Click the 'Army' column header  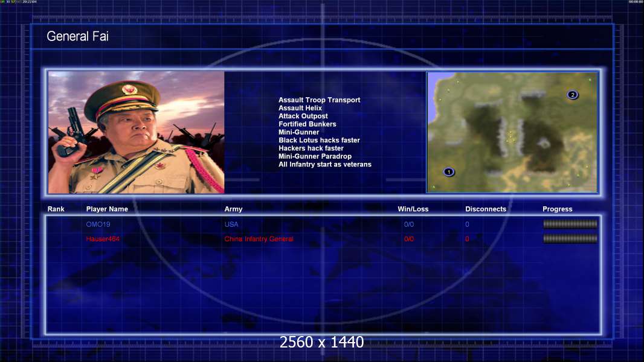pyautogui.click(x=233, y=209)
